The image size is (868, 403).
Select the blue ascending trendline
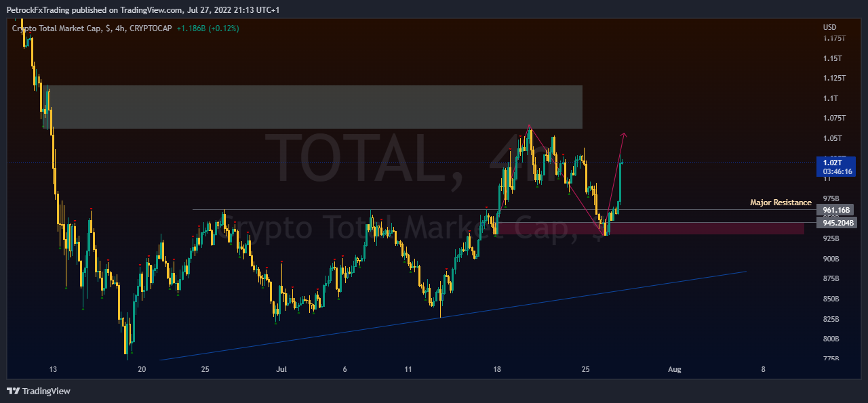pyautogui.click(x=453, y=316)
